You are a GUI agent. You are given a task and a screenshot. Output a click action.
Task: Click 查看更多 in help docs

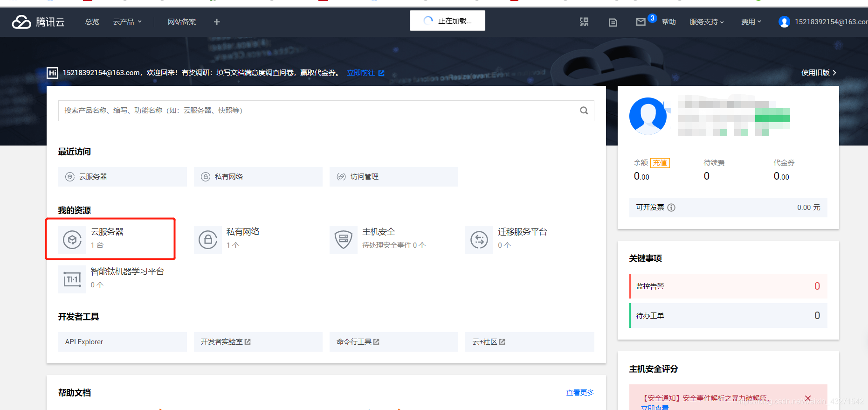(x=580, y=393)
